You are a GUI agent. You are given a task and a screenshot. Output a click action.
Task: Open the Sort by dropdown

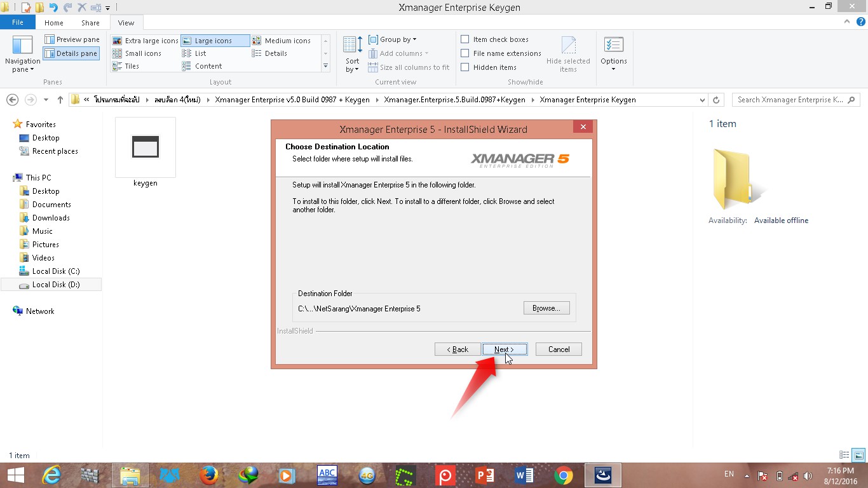click(x=353, y=54)
